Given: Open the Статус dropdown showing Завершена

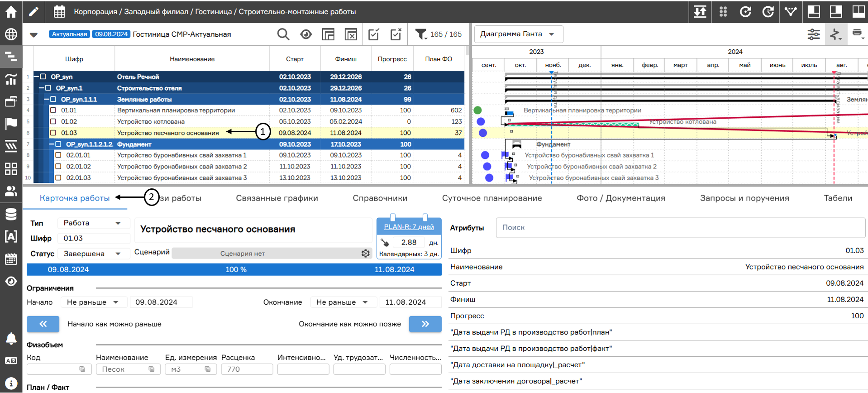Looking at the screenshot, I should (x=93, y=254).
